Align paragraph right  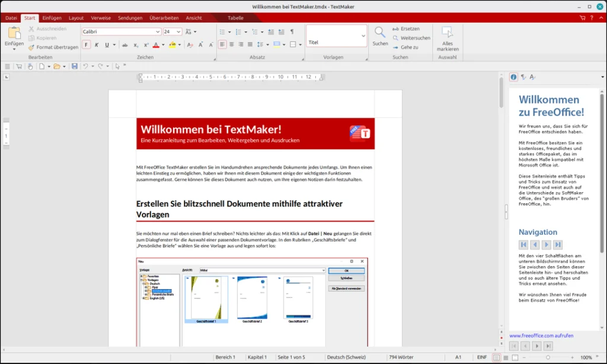point(241,44)
